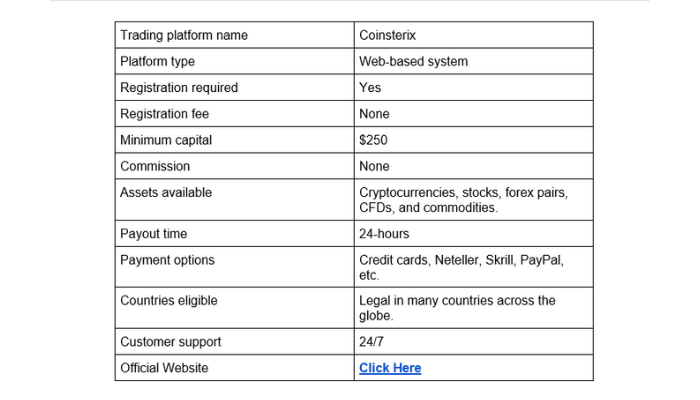The image size is (700, 400).
Task: Open the "Click Here" official website link
Action: (x=390, y=368)
